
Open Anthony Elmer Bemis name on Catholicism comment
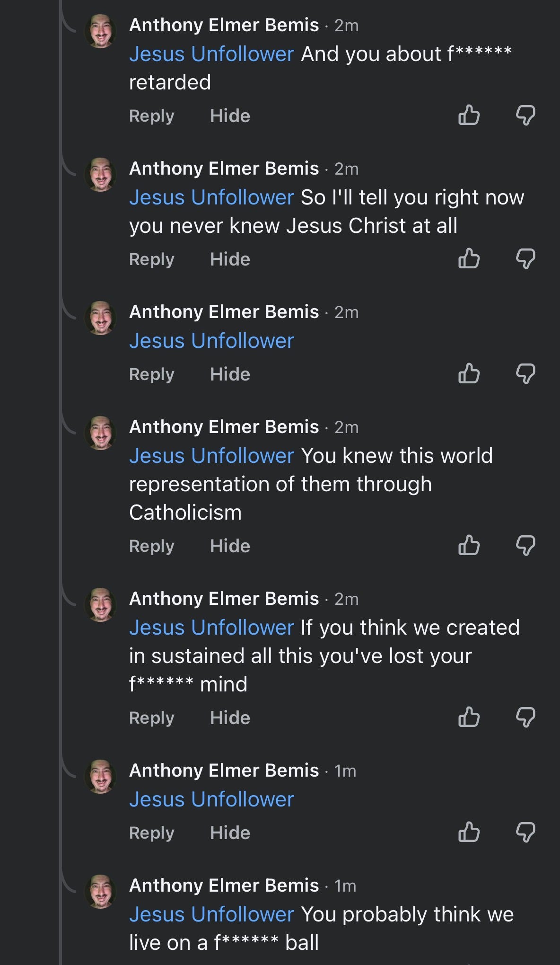click(224, 427)
